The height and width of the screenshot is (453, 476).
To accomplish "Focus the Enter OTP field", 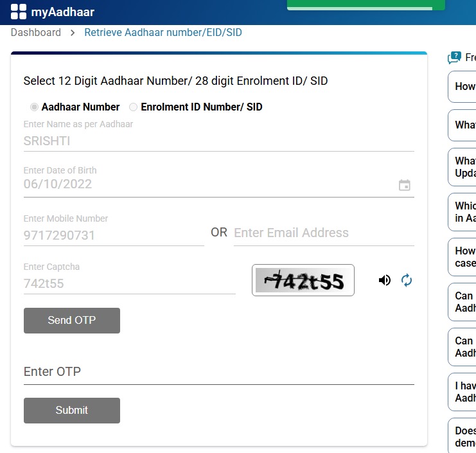I will pyautogui.click(x=218, y=372).
